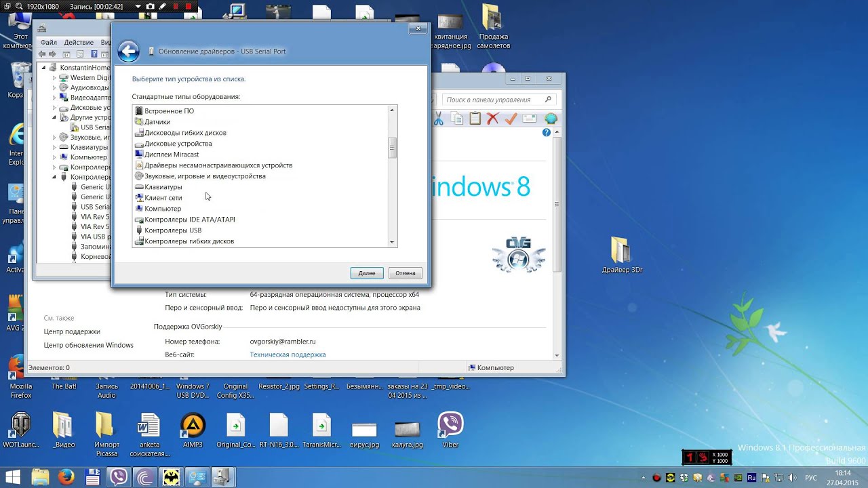Click the scissors Cut icon in System window

tap(439, 119)
